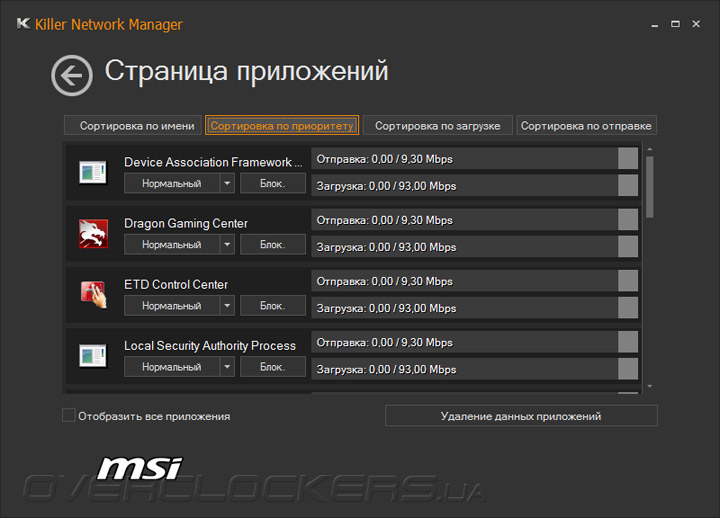Select the Dragon Gaming Center dragon icon
The width and height of the screenshot is (720, 518).
(x=93, y=233)
